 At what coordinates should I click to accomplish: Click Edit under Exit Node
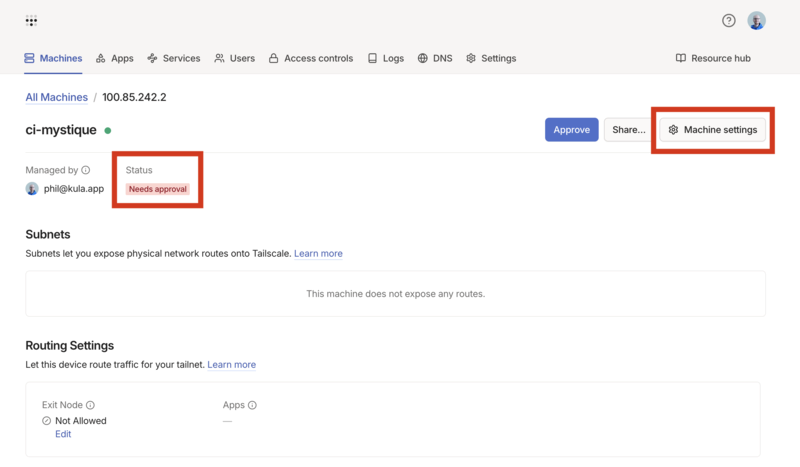[63, 434]
